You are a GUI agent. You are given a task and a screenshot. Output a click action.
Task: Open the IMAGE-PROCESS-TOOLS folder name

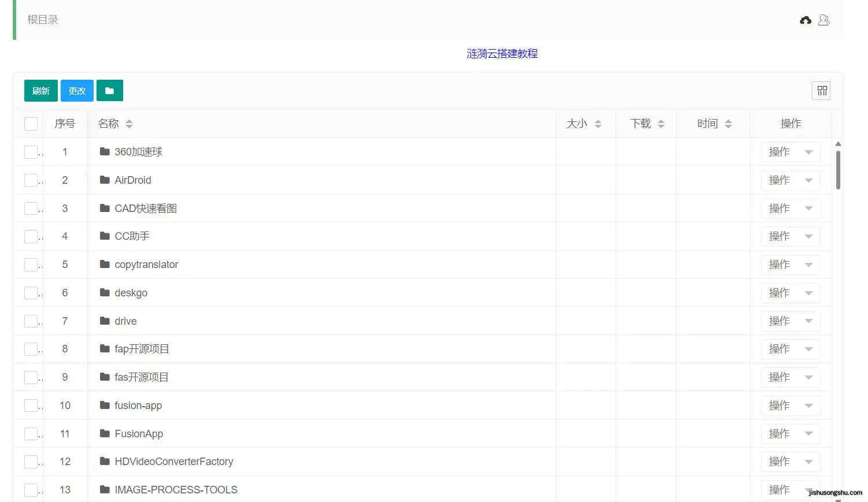176,490
